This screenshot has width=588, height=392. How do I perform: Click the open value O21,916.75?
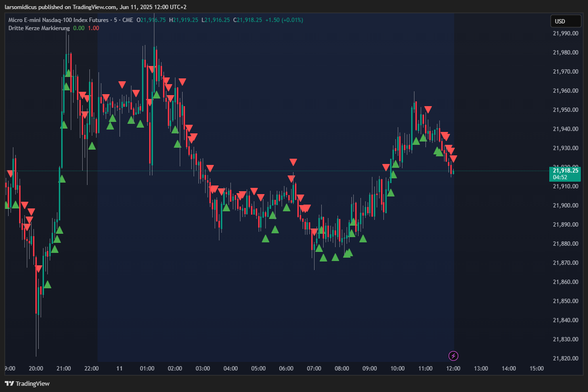point(151,20)
